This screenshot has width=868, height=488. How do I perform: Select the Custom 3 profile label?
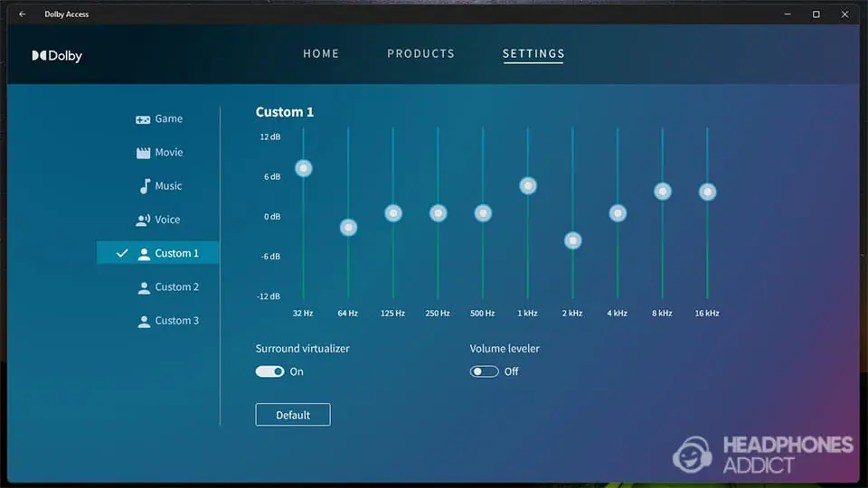176,320
